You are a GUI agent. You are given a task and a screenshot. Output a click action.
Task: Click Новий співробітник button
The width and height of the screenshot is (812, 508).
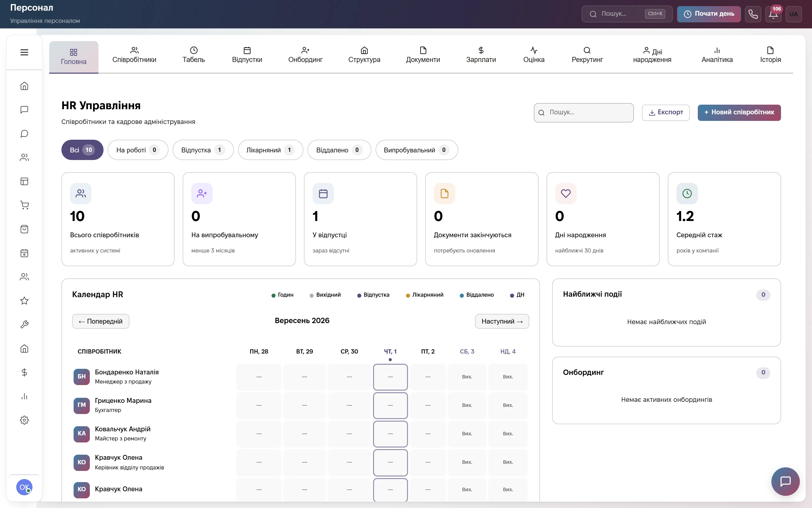click(x=739, y=113)
